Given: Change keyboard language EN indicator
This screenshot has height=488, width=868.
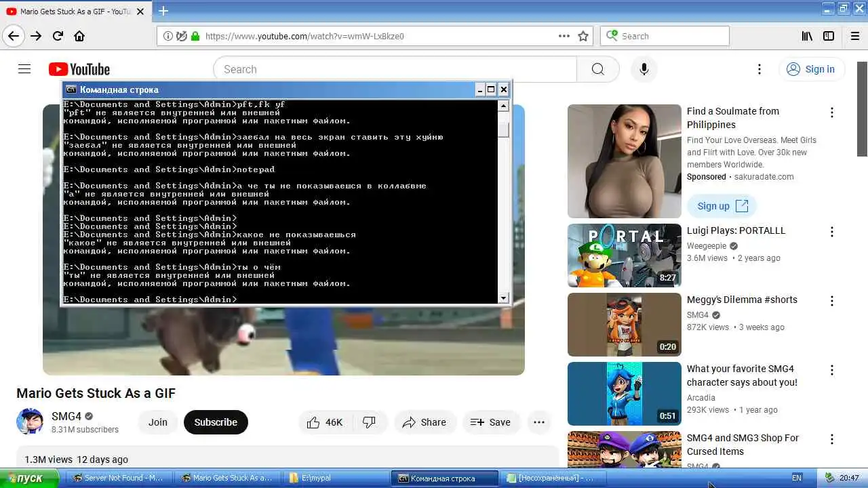Looking at the screenshot, I should [797, 478].
